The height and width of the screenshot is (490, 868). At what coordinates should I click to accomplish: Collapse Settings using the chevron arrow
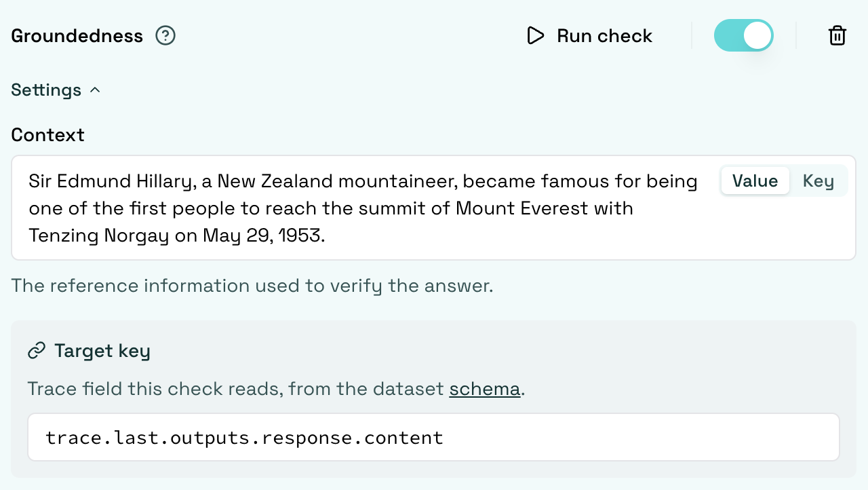(x=95, y=90)
